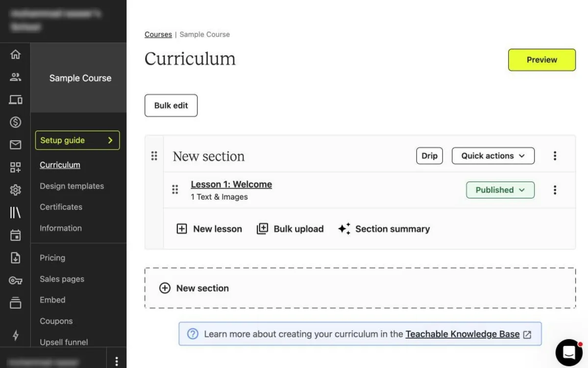The width and height of the screenshot is (588, 368).
Task: Grab the New section drag handle
Action: (154, 156)
